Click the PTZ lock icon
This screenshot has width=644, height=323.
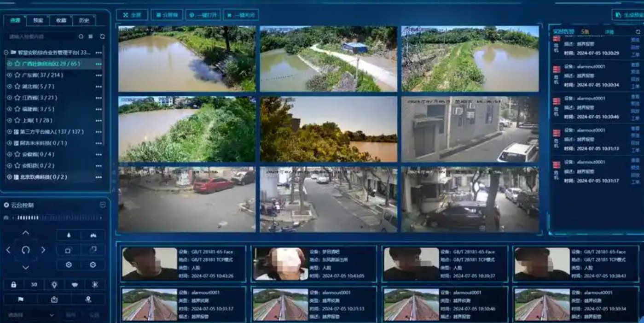[13, 285]
